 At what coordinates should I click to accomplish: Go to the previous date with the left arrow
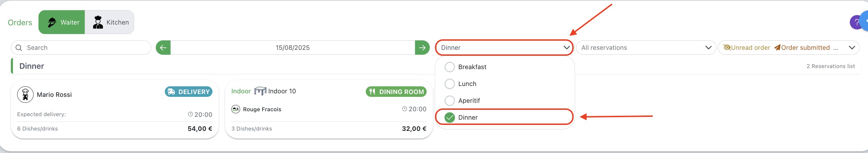pyautogui.click(x=163, y=48)
